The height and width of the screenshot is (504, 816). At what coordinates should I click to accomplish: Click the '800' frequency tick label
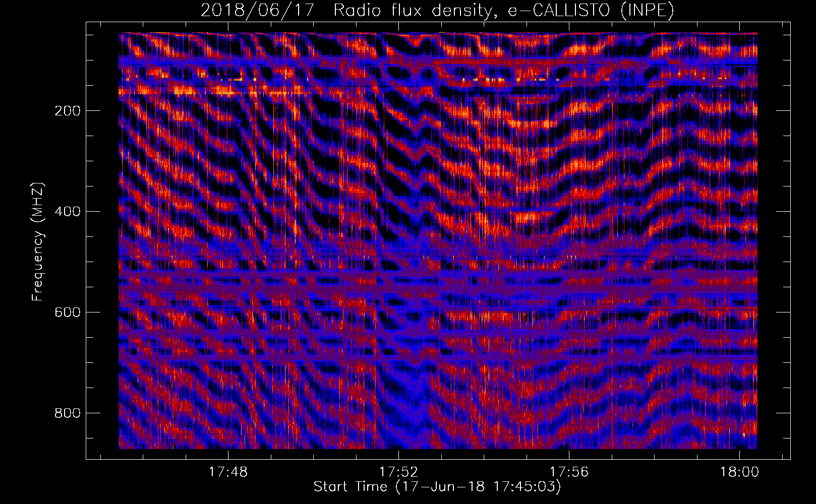coord(68,413)
